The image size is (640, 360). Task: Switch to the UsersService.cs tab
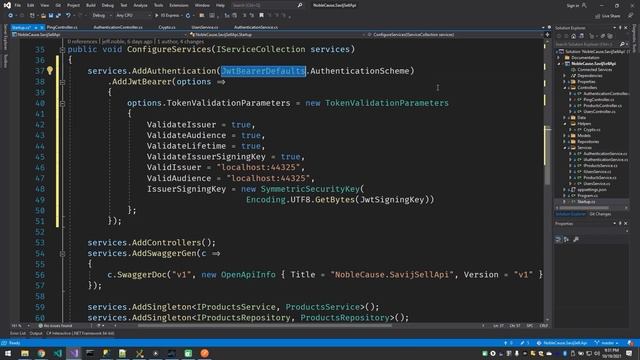pyautogui.click(x=204, y=27)
